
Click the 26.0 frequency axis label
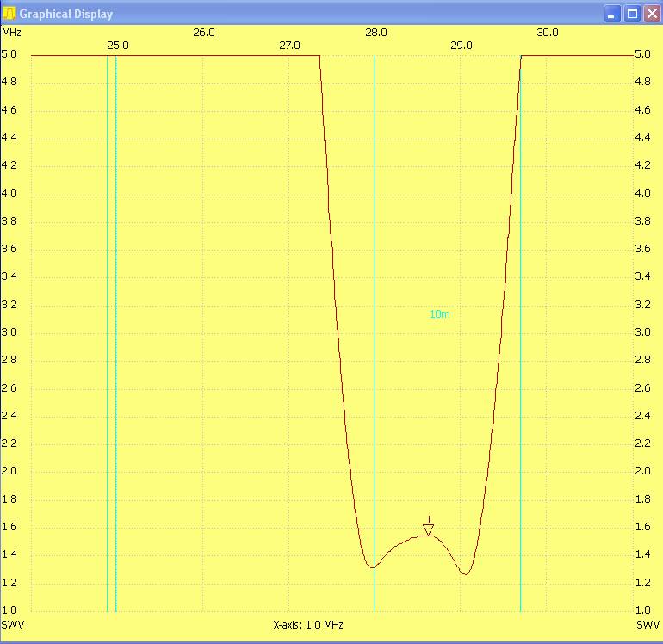tap(204, 33)
